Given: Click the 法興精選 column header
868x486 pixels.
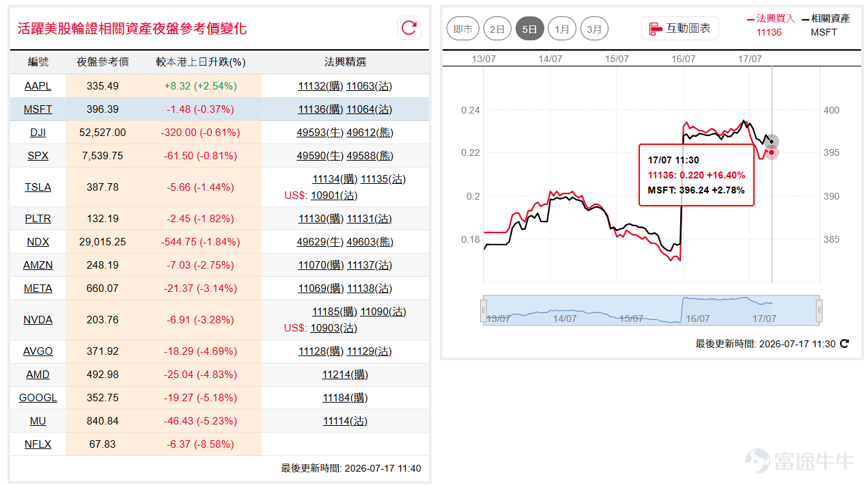Looking at the screenshot, I should tap(346, 62).
